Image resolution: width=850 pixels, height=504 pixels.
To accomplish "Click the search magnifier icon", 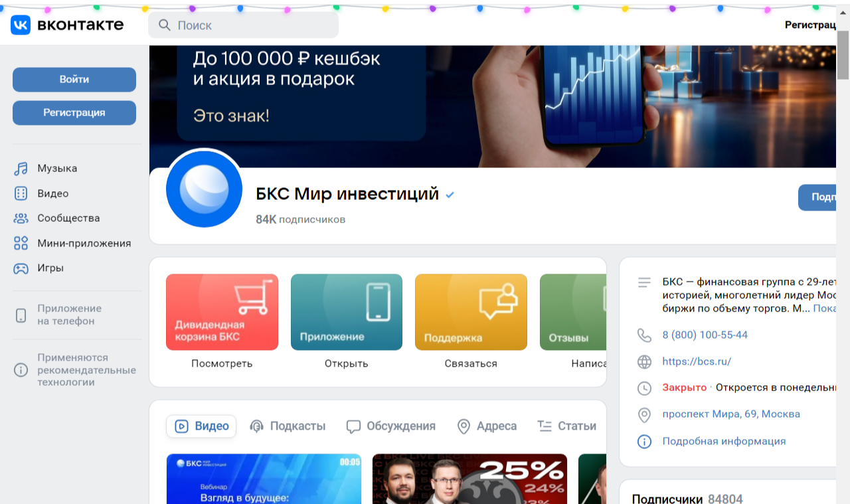I will point(164,25).
